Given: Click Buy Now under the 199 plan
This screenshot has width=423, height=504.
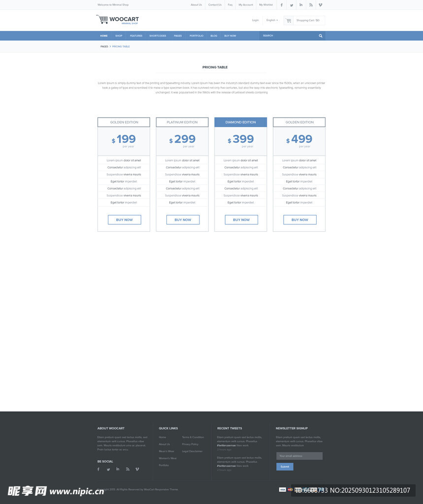Looking at the screenshot, I should point(124,220).
